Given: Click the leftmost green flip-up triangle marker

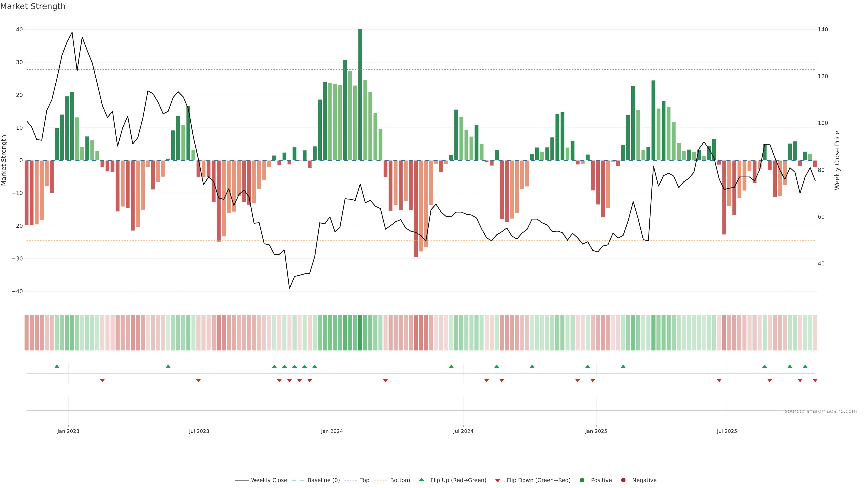Looking at the screenshot, I should pos(57,366).
